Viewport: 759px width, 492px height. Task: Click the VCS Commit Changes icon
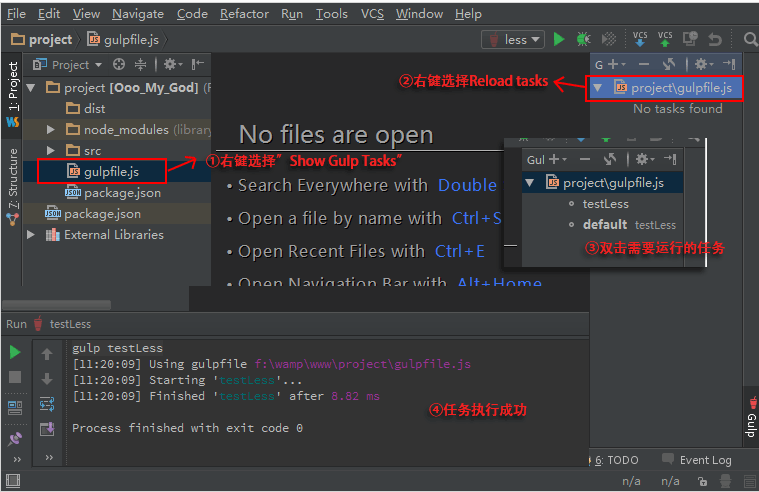coord(665,39)
